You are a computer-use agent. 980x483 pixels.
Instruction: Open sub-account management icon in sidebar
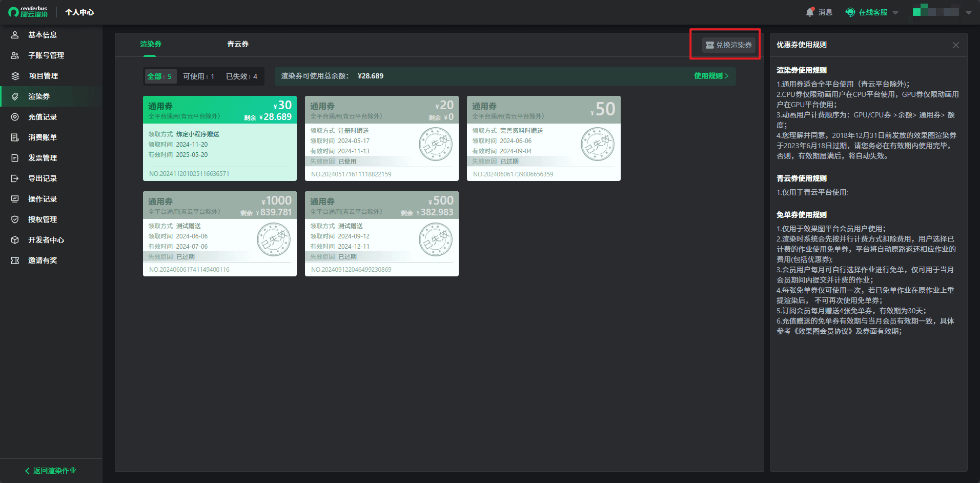pos(15,55)
